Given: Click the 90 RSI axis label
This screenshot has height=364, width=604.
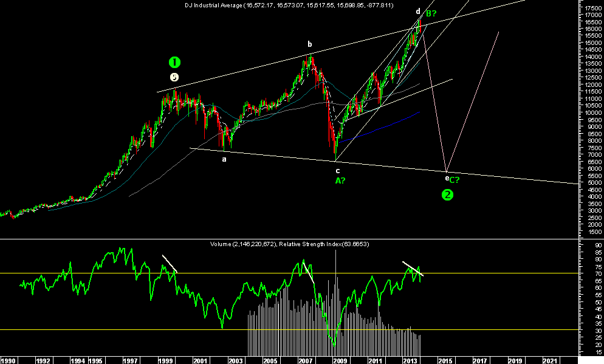Looking at the screenshot, I should pyautogui.click(x=599, y=246).
